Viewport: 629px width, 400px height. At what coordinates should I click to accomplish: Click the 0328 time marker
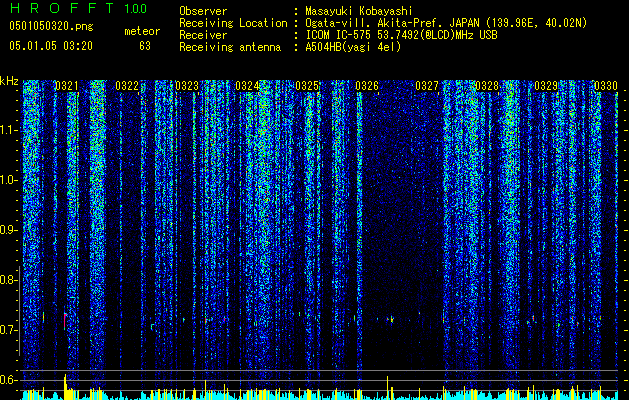tap(487, 86)
